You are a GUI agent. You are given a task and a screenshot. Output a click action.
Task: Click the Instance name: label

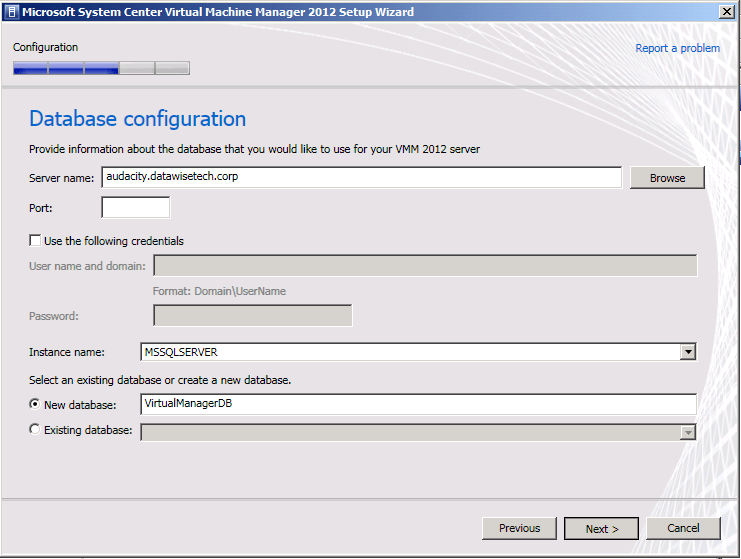(67, 352)
